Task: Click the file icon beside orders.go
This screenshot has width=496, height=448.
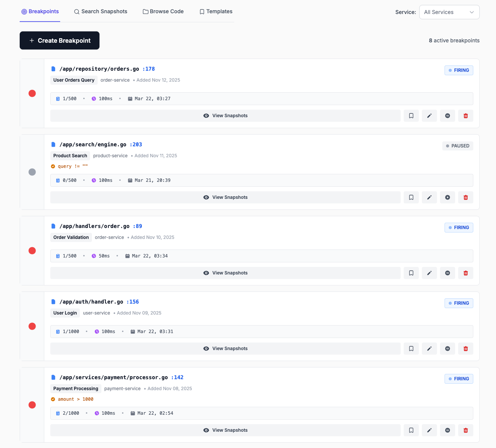Action: point(53,68)
